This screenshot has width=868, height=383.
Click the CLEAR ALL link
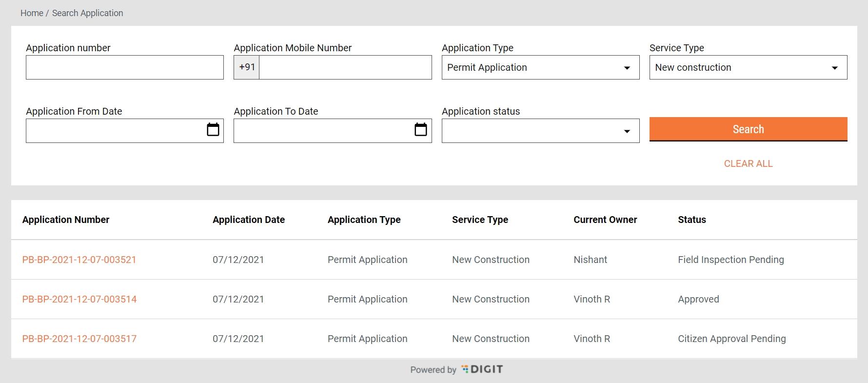tap(748, 163)
